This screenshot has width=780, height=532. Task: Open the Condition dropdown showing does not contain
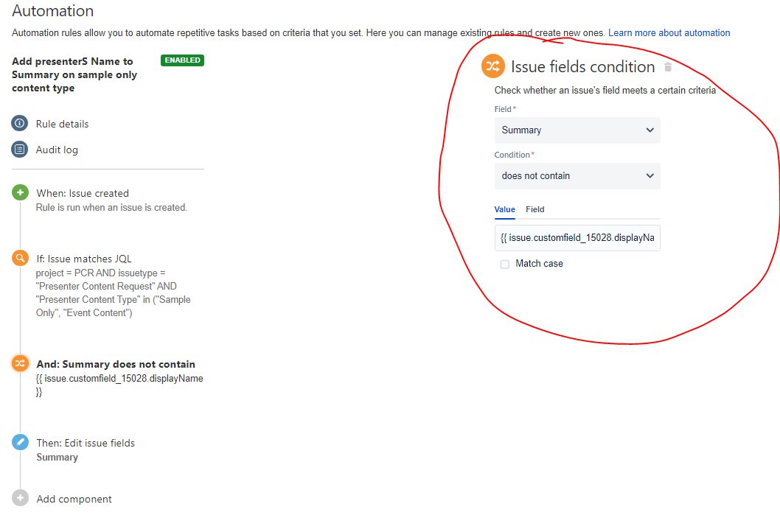coord(577,176)
